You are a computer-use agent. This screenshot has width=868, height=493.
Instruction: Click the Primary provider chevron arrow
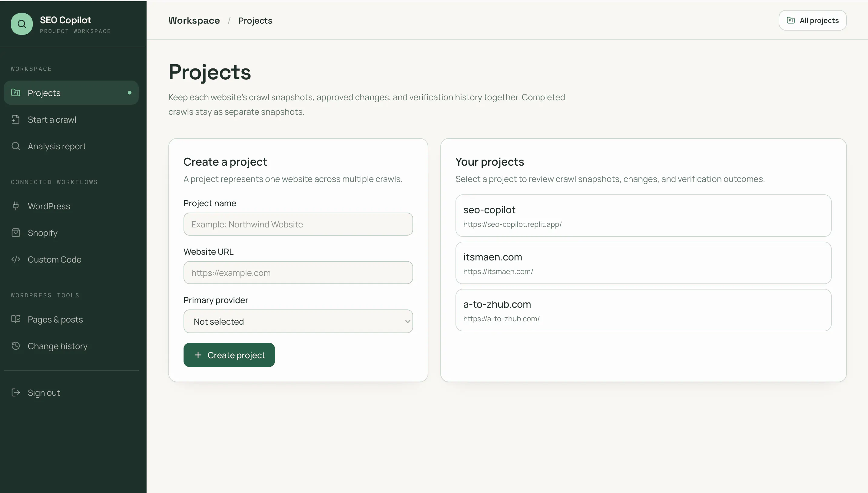[408, 321]
